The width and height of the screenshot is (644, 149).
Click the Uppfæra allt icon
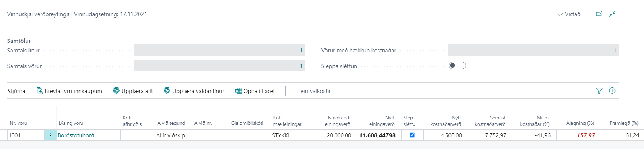pyautogui.click(x=116, y=91)
